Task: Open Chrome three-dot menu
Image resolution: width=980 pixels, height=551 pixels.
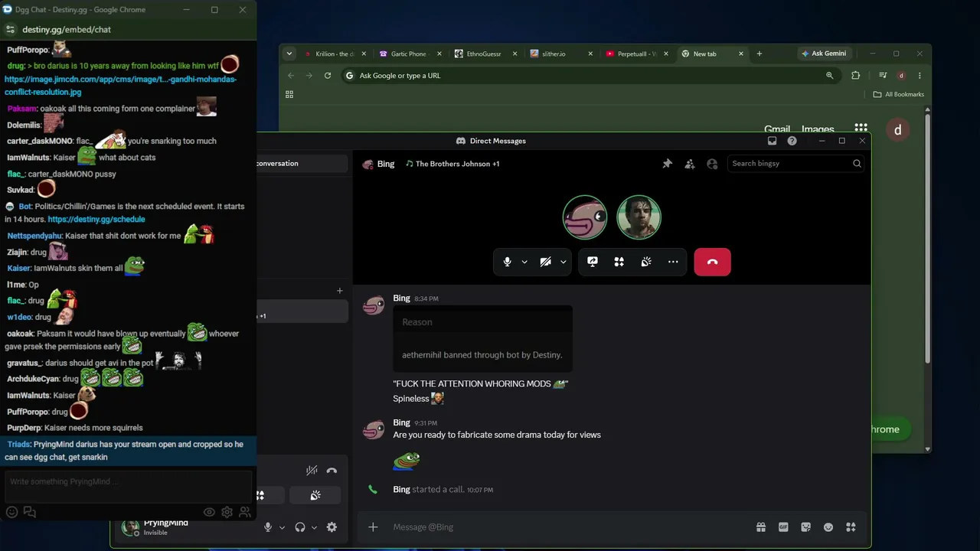Action: coord(920,76)
